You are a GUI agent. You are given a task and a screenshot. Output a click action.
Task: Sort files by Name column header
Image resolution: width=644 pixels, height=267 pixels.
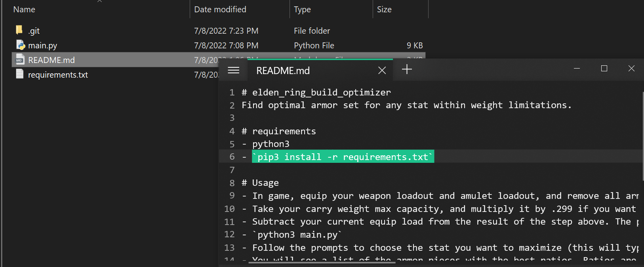point(24,10)
